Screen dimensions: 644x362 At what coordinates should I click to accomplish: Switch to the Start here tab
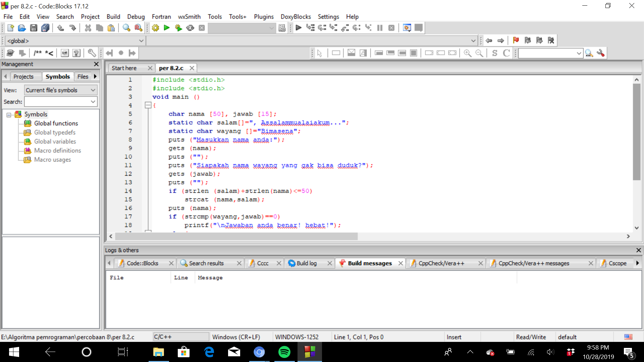(124, 68)
